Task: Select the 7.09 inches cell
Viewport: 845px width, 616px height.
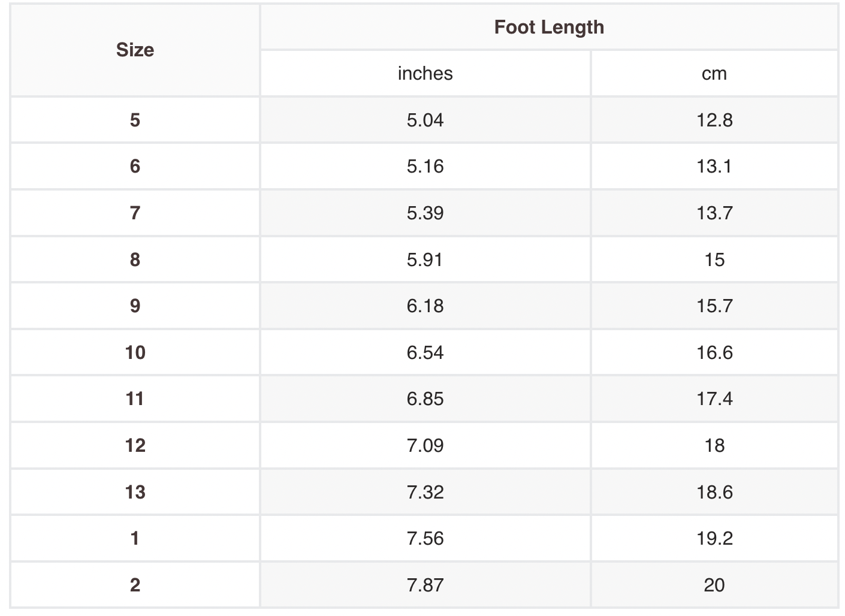Action: 425,445
